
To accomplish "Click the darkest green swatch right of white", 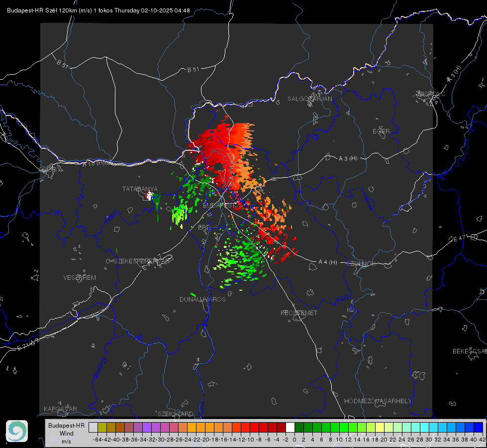I will pos(299,427).
